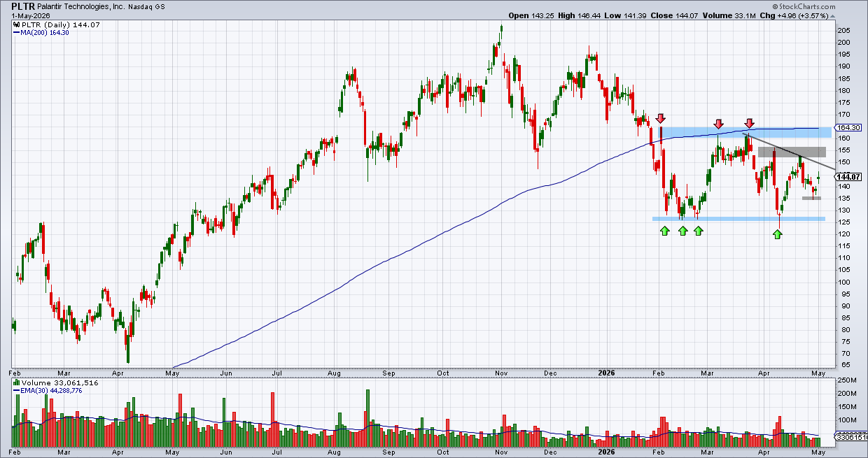Click the High 146.44 value

(x=579, y=15)
